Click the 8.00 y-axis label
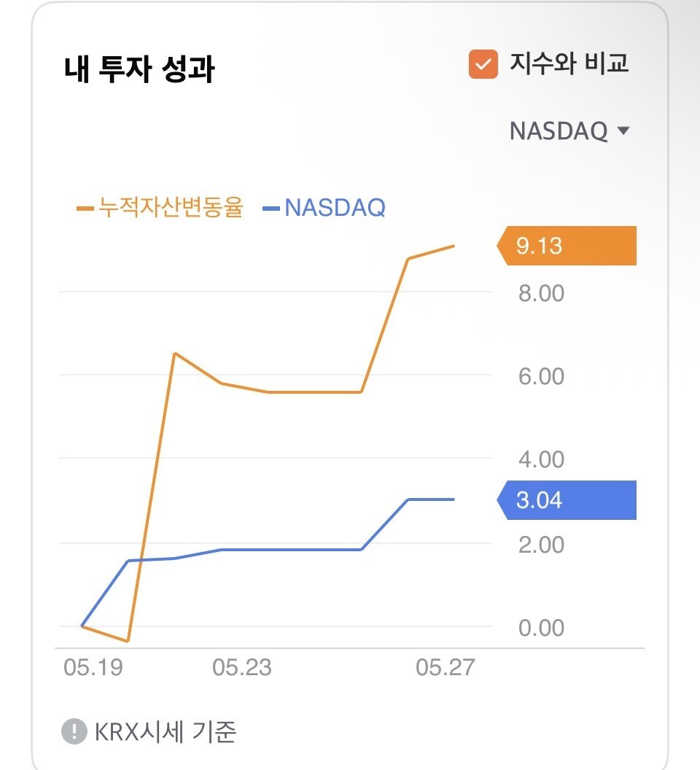 pos(541,293)
